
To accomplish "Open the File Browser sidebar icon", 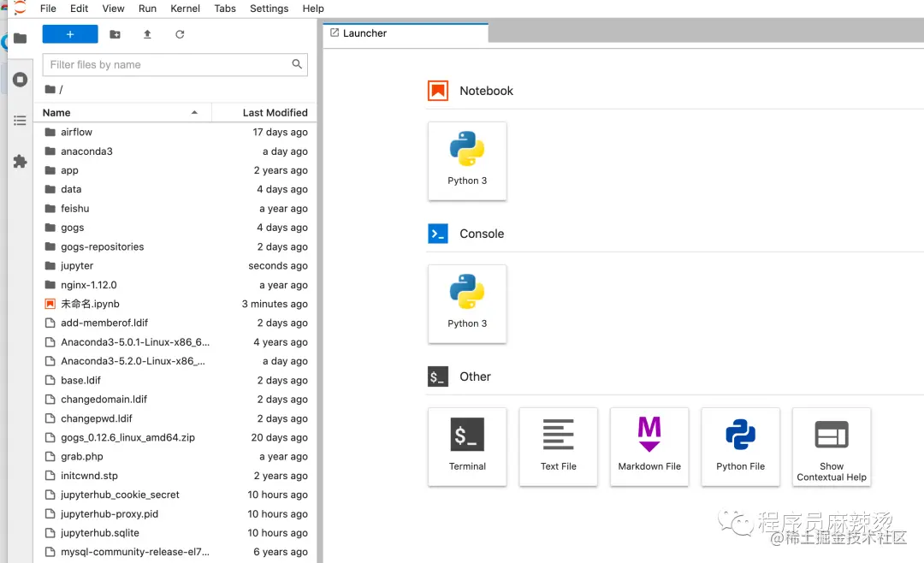I will point(20,39).
